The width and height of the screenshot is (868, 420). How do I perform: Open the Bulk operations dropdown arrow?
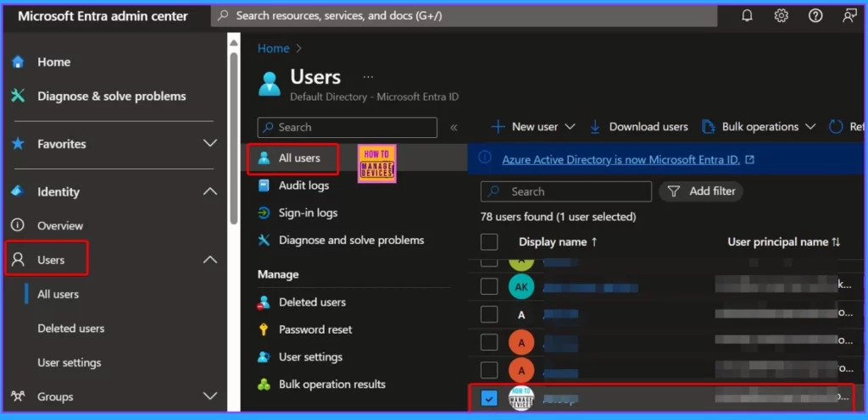(x=810, y=127)
